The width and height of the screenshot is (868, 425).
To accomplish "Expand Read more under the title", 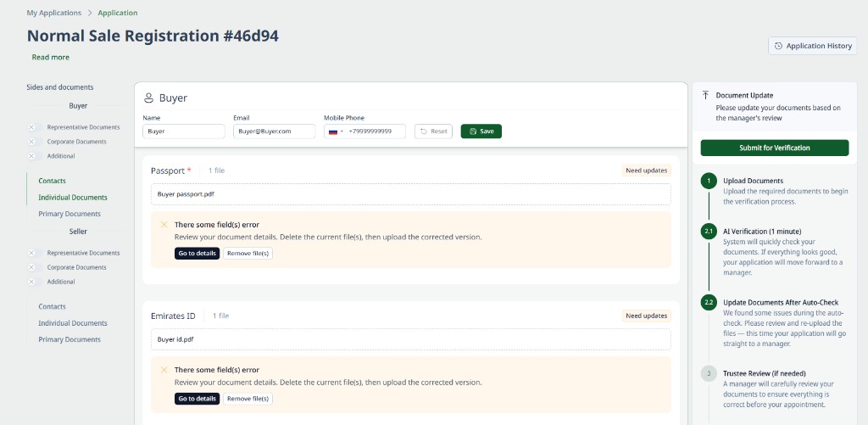I will (50, 57).
